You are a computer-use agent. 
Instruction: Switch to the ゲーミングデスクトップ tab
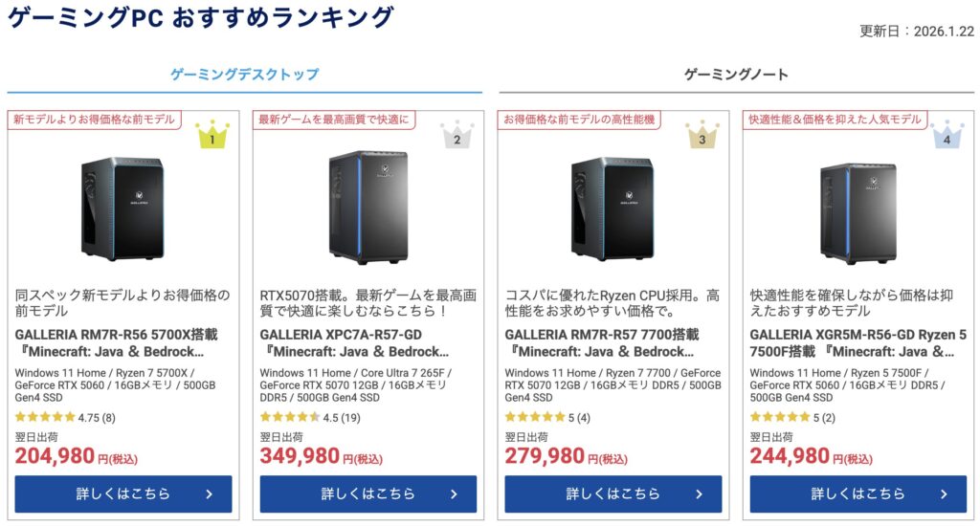click(244, 74)
